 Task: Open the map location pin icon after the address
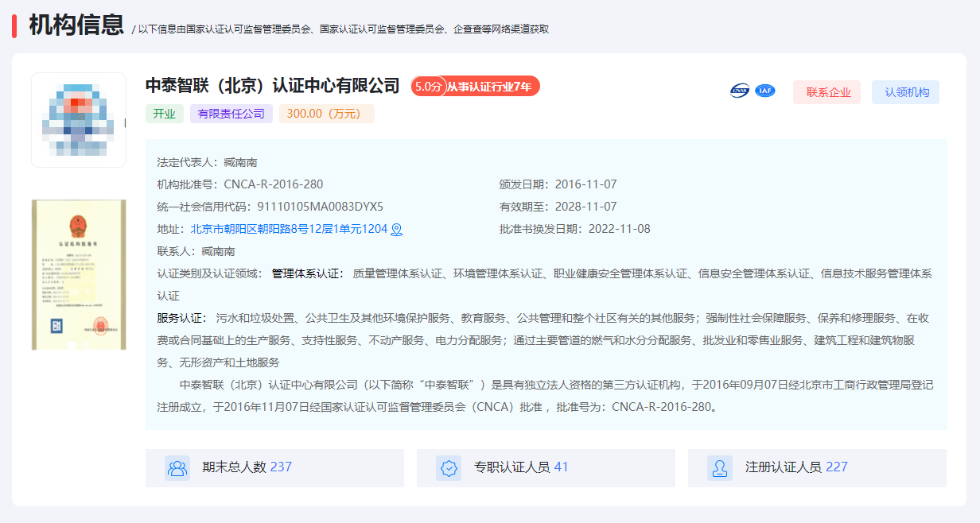click(397, 230)
